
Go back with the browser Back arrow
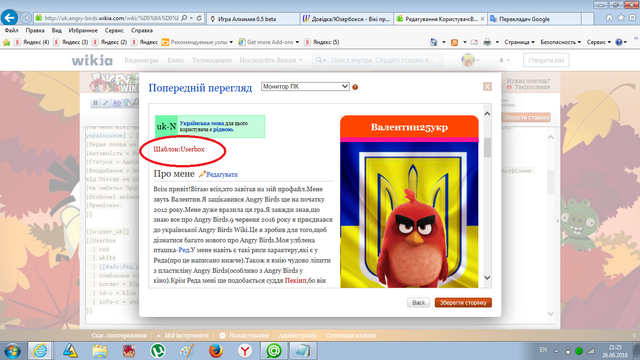pyautogui.click(x=9, y=18)
